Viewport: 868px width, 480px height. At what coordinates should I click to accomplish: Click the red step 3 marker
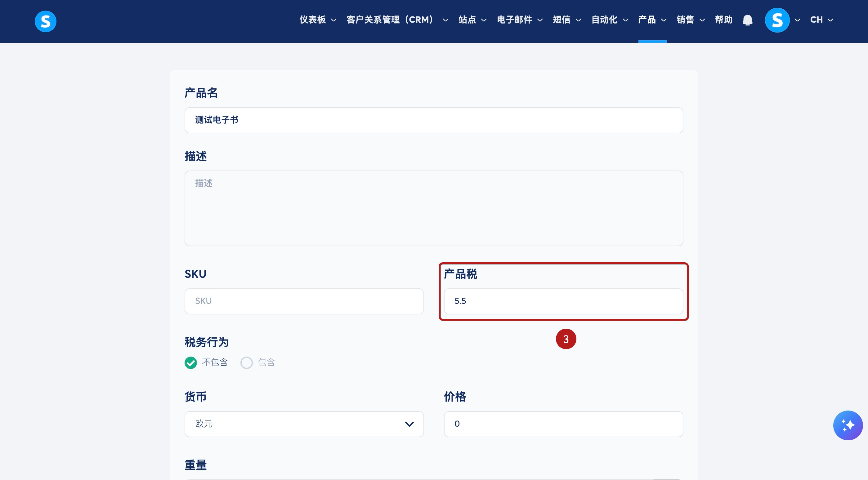tap(566, 339)
